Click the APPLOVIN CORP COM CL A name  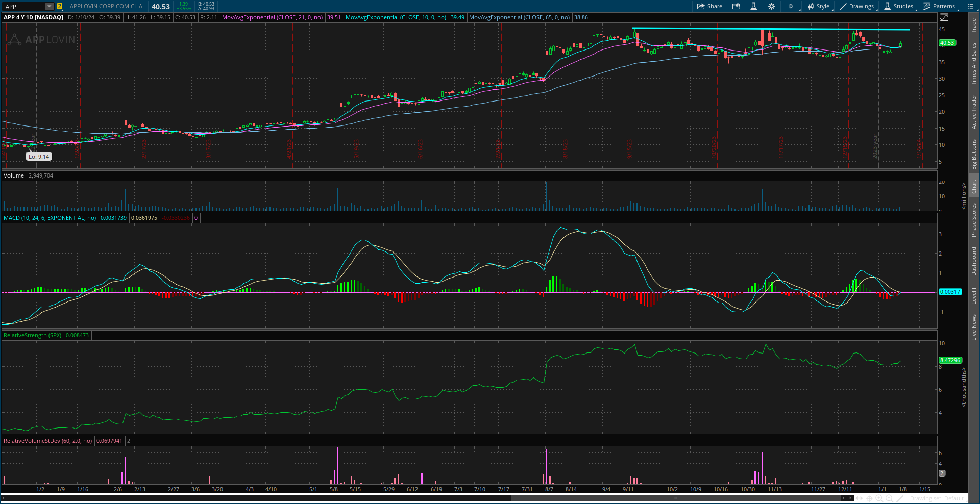(x=106, y=6)
